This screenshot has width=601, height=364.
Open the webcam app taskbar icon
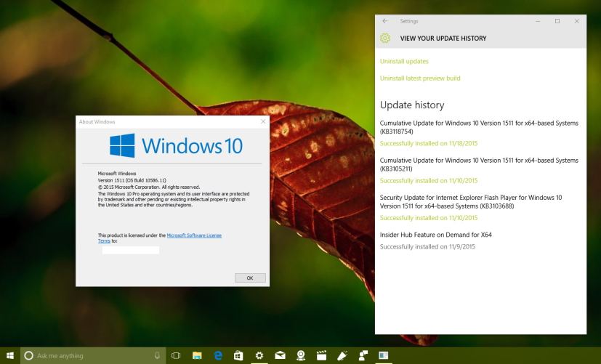point(301,355)
